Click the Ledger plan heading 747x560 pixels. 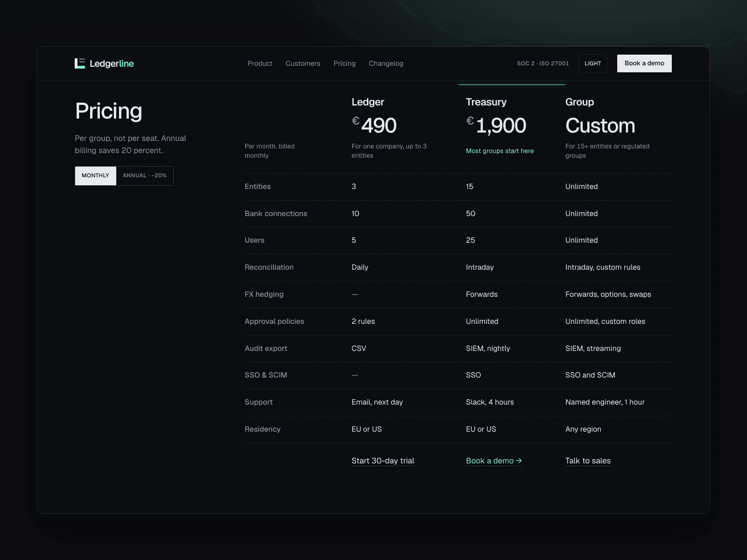(368, 102)
